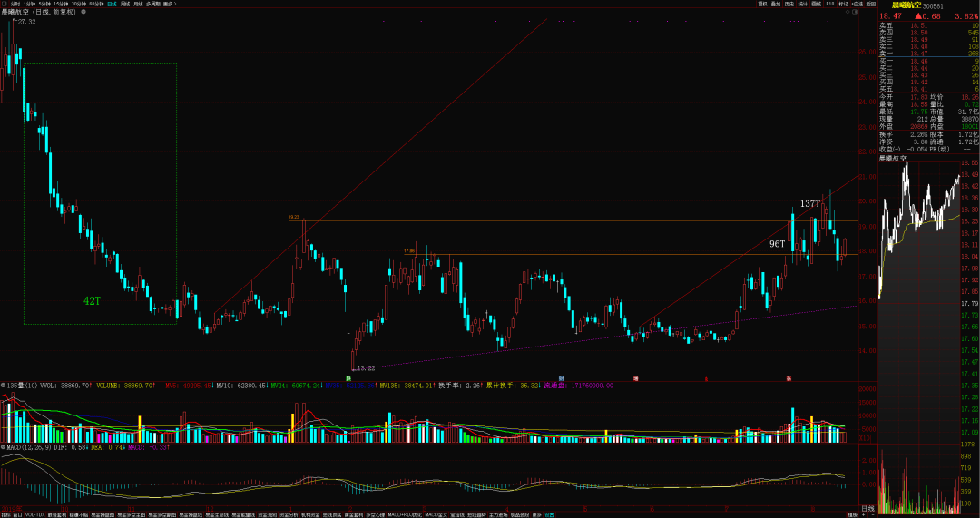980x518 pixels.
Task: Toggle the side panel icon below the toolbar
Action: (855, 12)
